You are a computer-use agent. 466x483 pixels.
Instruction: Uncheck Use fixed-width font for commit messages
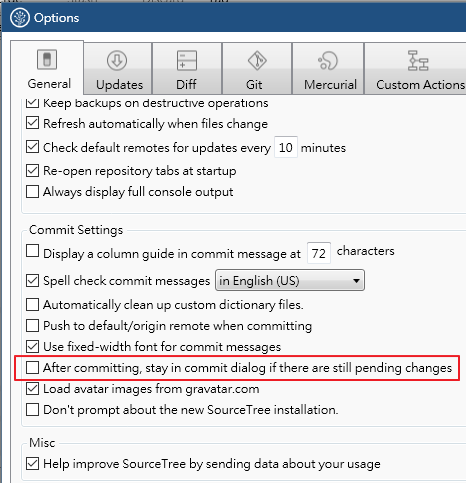pos(32,346)
